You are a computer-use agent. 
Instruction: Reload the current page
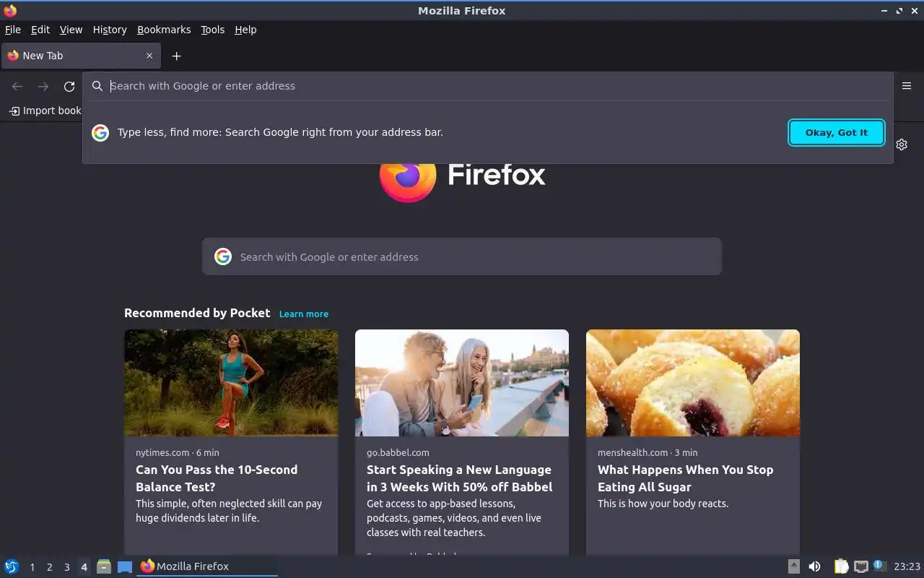(69, 86)
